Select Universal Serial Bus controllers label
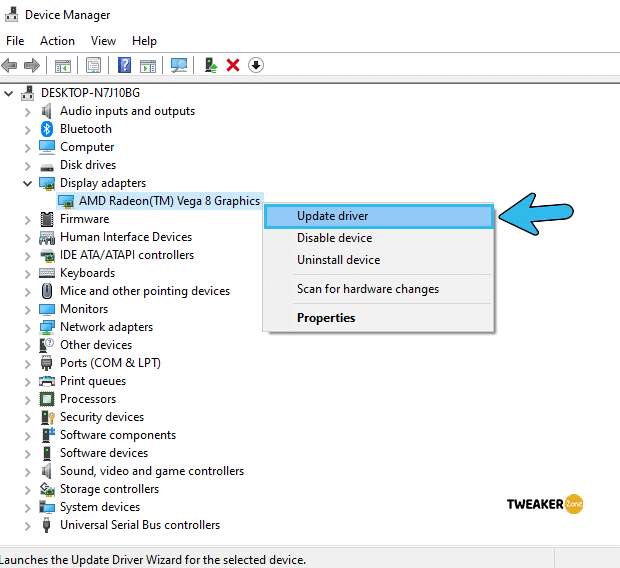620x568 pixels. pos(140,525)
